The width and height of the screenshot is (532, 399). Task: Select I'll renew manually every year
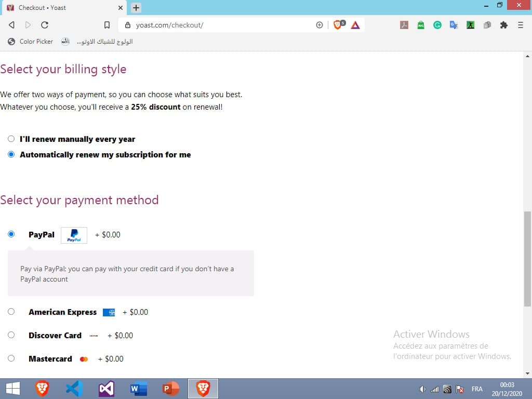[11, 139]
